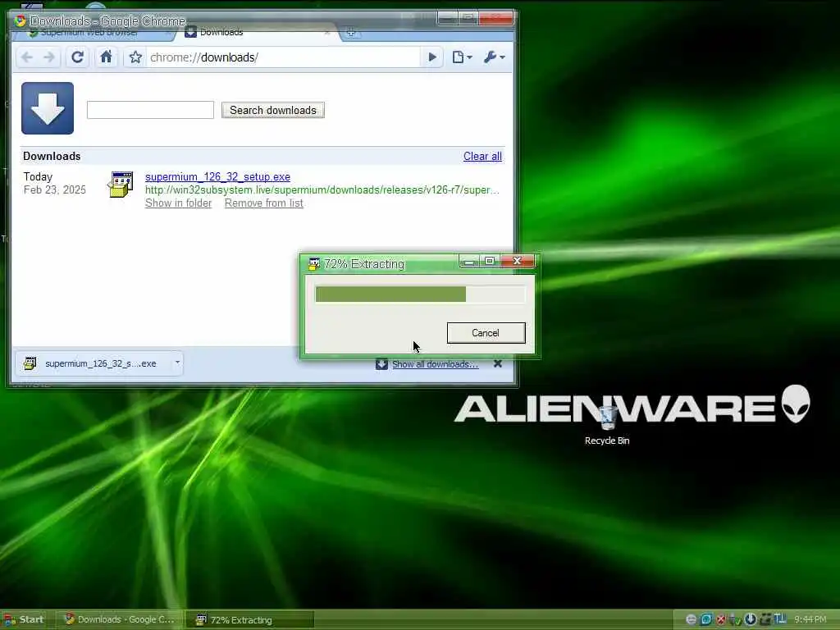Click the blue download arrow tray icon
This screenshot has height=630, width=840.
751,619
